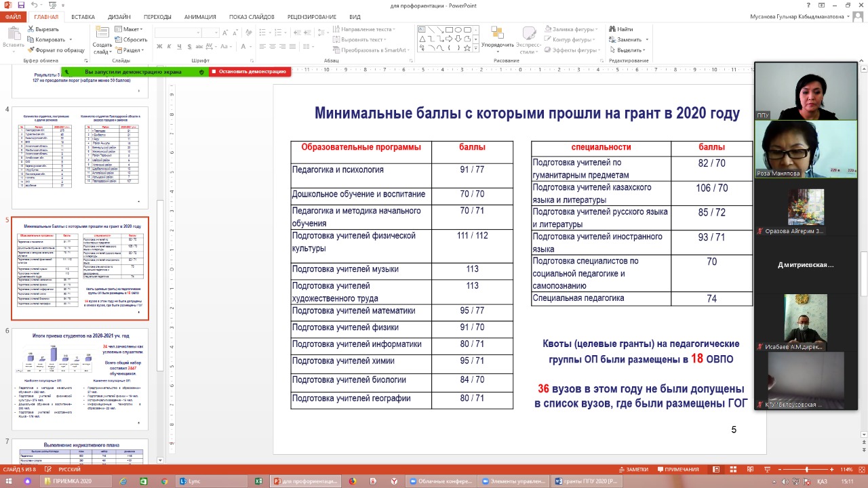868x488 pixels.
Task: Expand the Layout (Макет) dropdown
Action: click(x=129, y=29)
